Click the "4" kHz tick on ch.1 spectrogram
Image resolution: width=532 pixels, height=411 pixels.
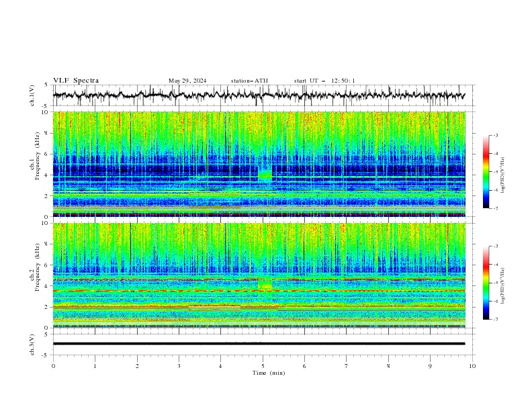[46, 175]
